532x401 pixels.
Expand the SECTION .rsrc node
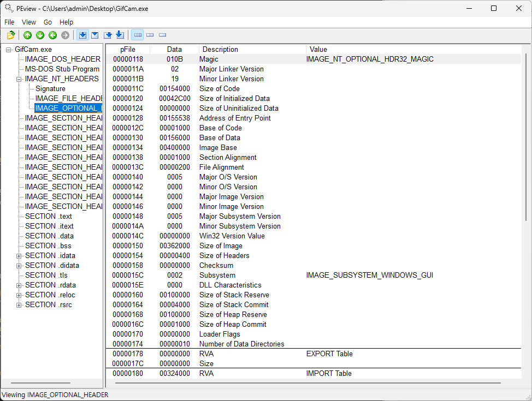(x=19, y=305)
